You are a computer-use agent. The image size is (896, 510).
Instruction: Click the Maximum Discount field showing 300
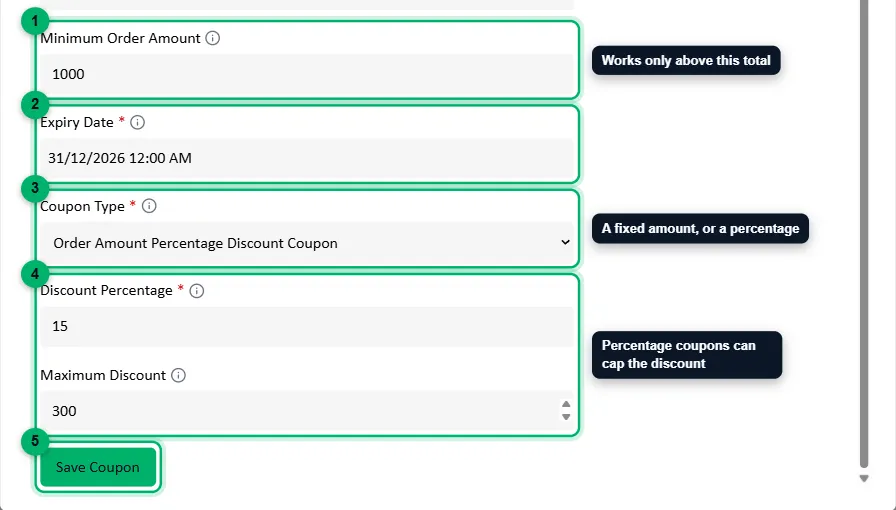click(307, 411)
